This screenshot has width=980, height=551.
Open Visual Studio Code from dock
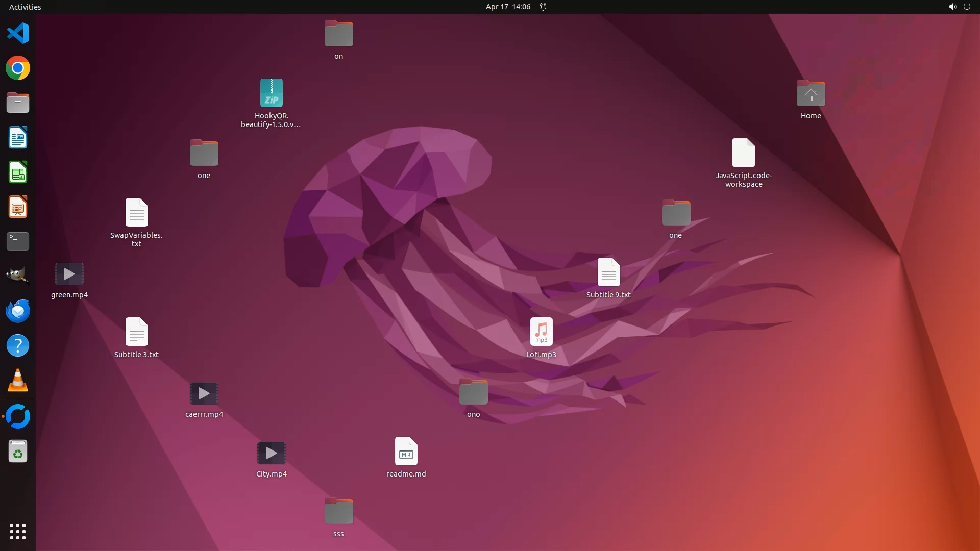[x=18, y=34]
